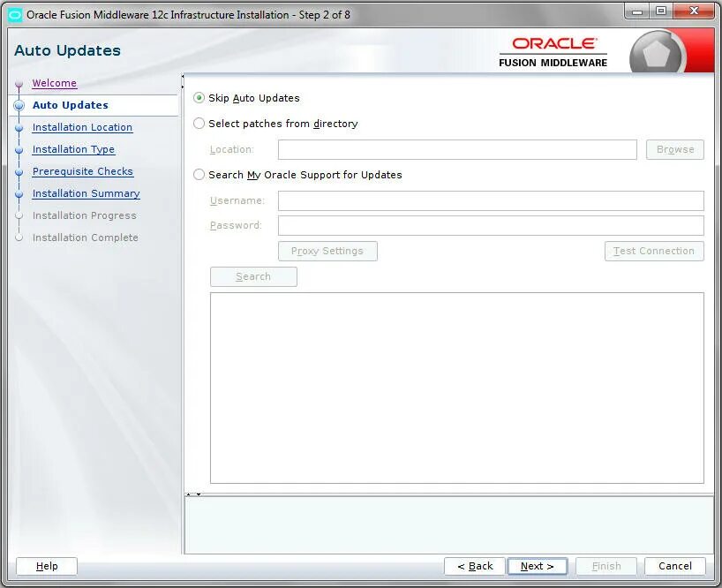
Task: Click the Installation Summary step bullet icon
Action: pos(19,194)
